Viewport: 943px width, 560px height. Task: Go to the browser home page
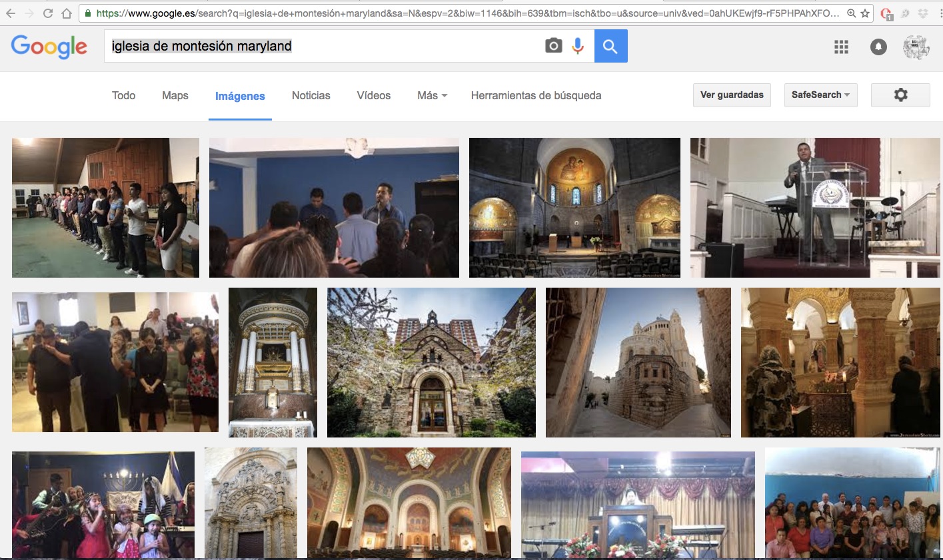[67, 13]
